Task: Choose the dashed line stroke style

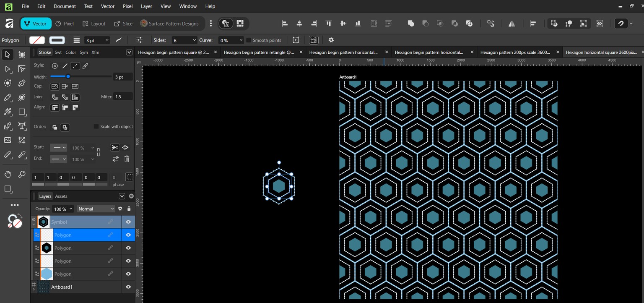Action: pyautogui.click(x=75, y=66)
